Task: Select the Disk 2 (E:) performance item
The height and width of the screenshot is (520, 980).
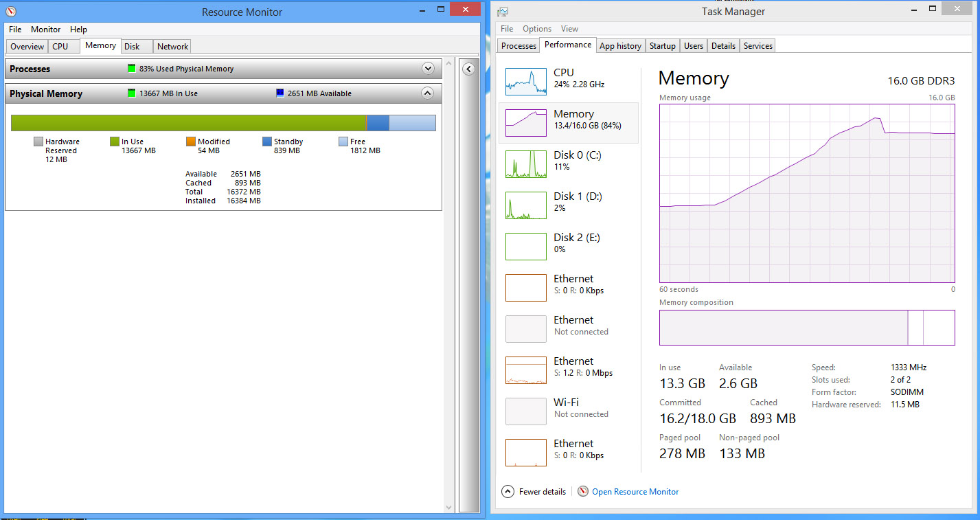Action: tap(569, 246)
